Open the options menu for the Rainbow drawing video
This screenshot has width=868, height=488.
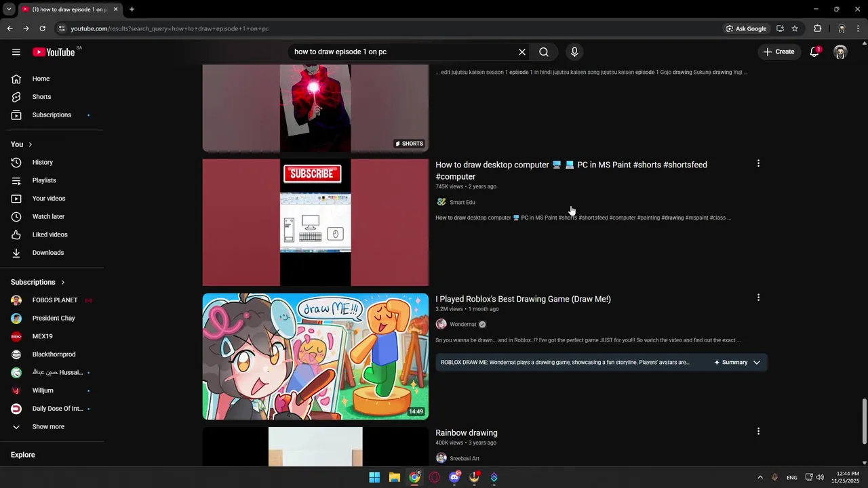tap(758, 431)
